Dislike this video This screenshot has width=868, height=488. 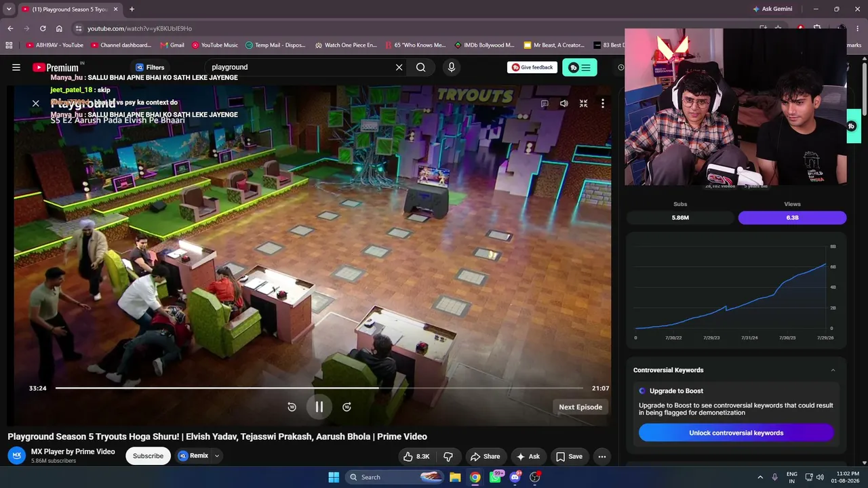click(x=448, y=456)
